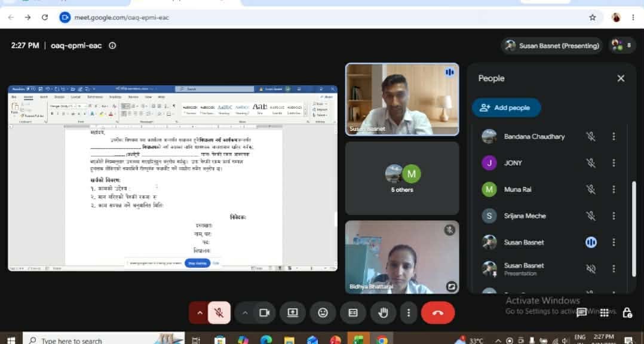This screenshot has width=644, height=344.
Task: Open participant count button showing 8
Action: tap(622, 45)
